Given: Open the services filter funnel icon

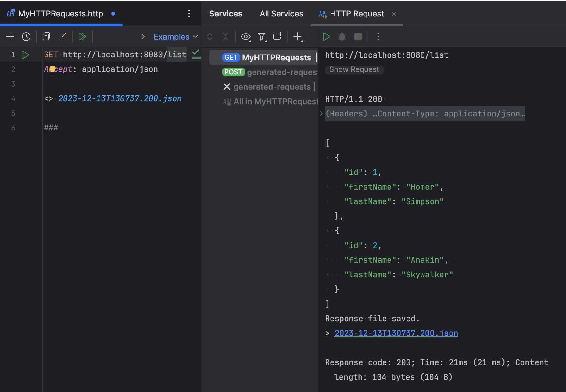Looking at the screenshot, I should point(262,36).
